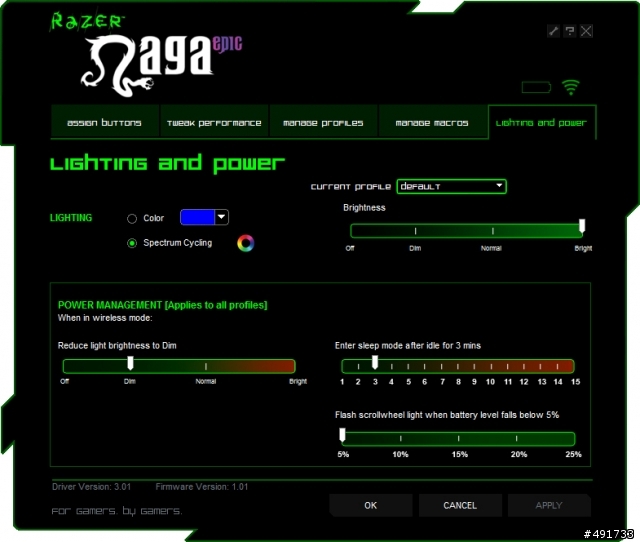The width and height of the screenshot is (640, 542).
Task: Click the spectrum cycling color wheel icon
Action: 245,243
